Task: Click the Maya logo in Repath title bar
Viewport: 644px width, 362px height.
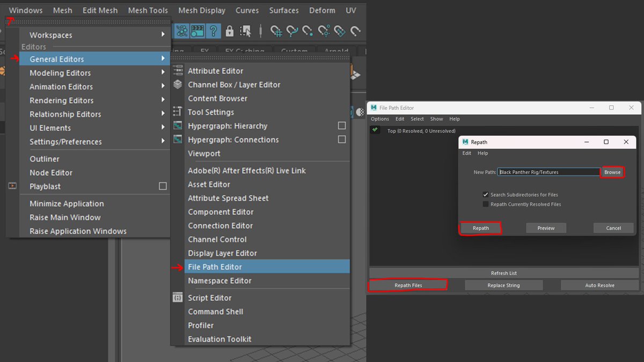Action: coord(465,142)
